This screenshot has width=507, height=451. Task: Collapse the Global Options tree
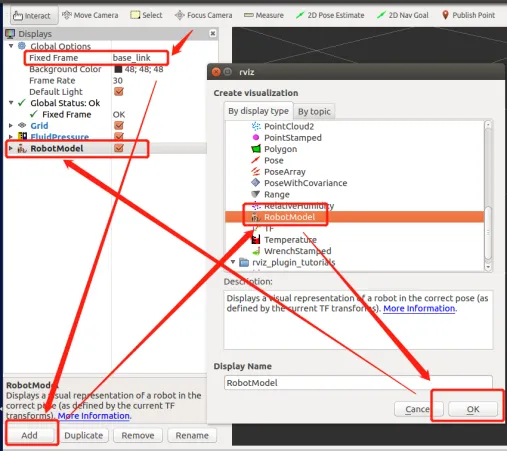point(11,46)
